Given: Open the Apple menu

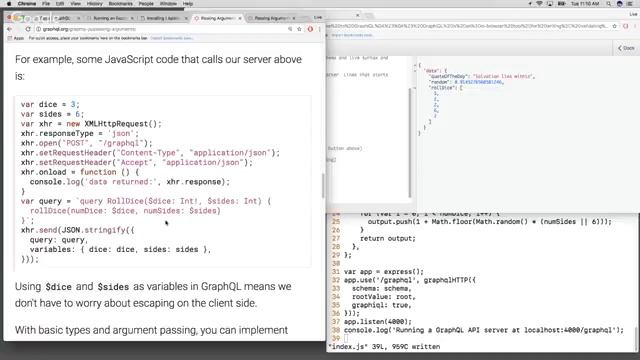Looking at the screenshot, I should click(x=9, y=4).
